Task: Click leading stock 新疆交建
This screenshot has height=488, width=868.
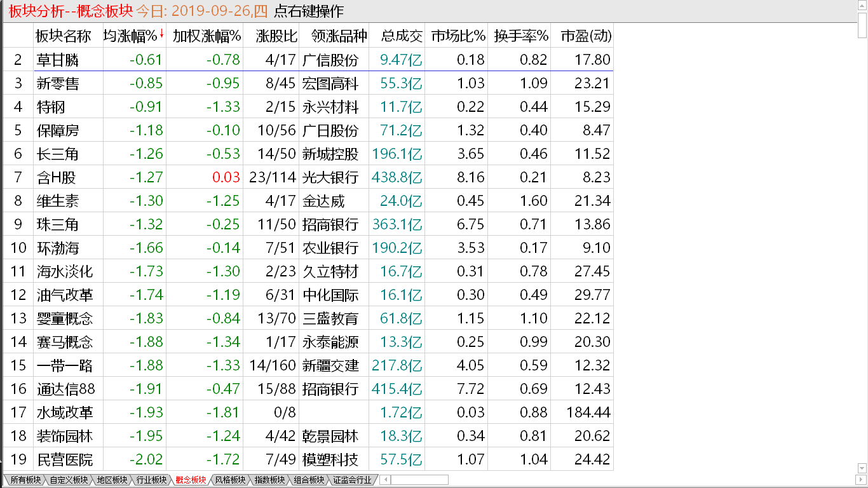Action: 330,365
